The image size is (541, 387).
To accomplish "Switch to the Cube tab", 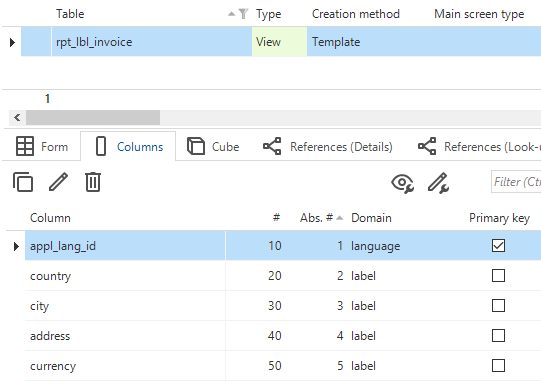I will 213,147.
